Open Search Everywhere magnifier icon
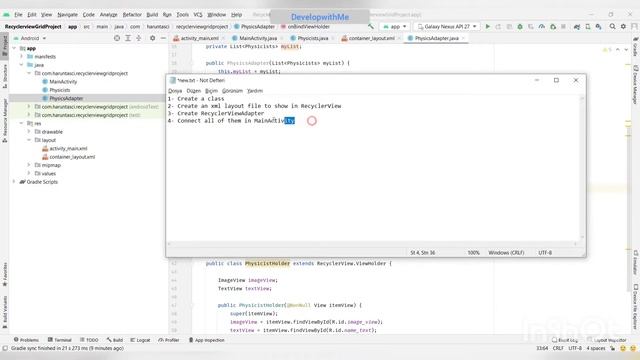The width and height of the screenshot is (640, 360). click(x=612, y=27)
